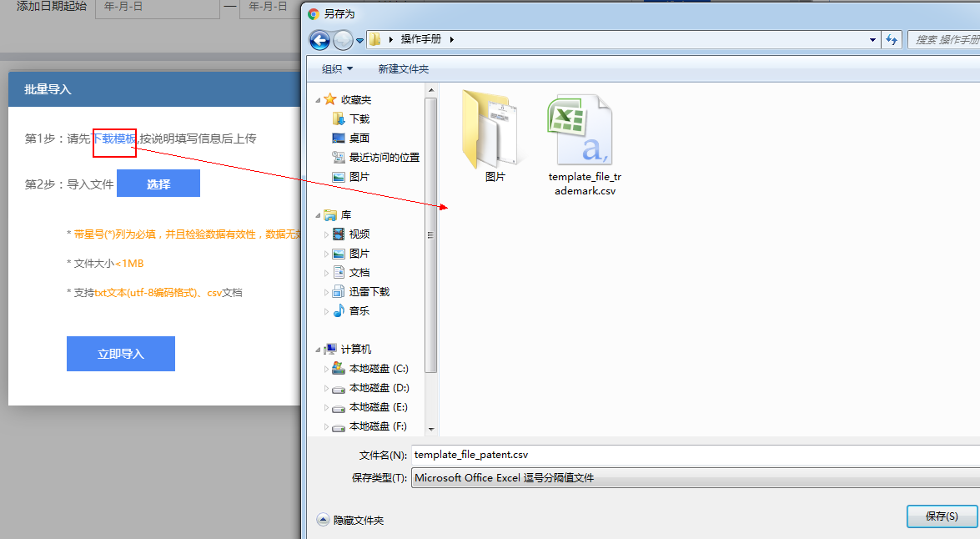
Task: Open the address bar path dropdown arrow
Action: pos(872,40)
